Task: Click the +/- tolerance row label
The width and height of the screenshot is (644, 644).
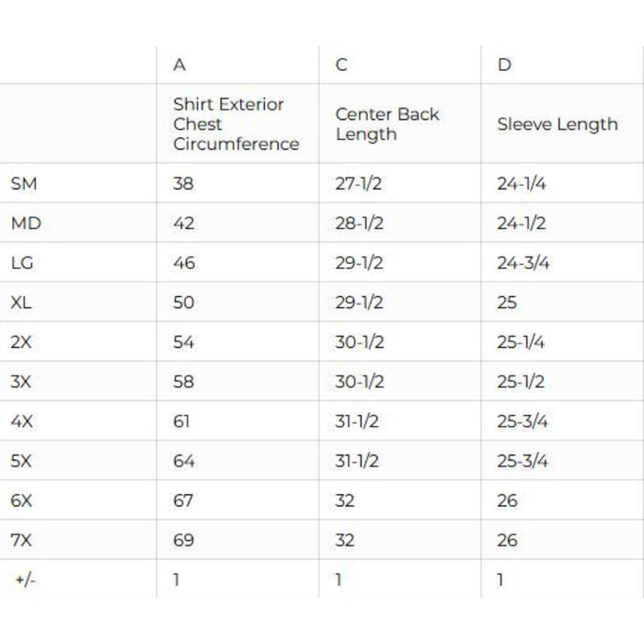Action: click(x=25, y=580)
